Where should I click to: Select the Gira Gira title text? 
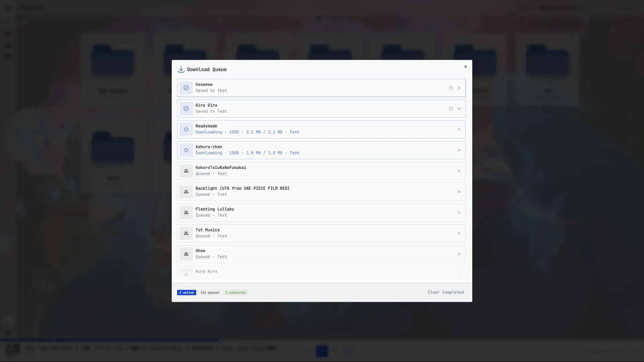[x=206, y=105]
